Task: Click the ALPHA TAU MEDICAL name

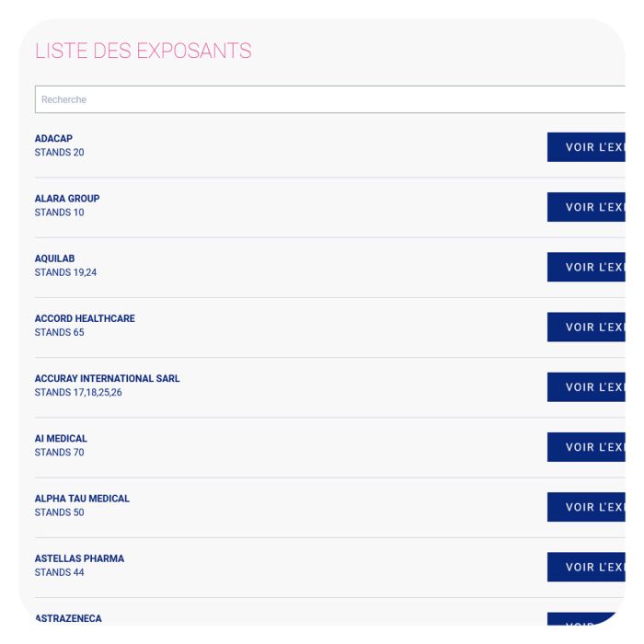Action: point(82,499)
